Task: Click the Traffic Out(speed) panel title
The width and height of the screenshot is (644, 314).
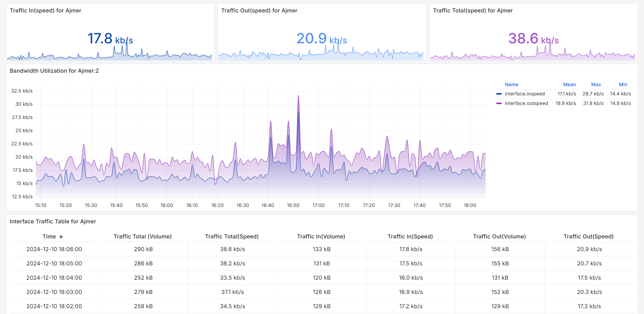Action: click(259, 11)
